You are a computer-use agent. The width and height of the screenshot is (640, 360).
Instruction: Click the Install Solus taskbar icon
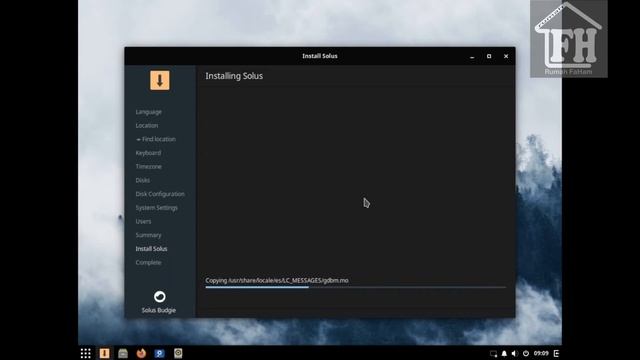[x=104, y=353]
